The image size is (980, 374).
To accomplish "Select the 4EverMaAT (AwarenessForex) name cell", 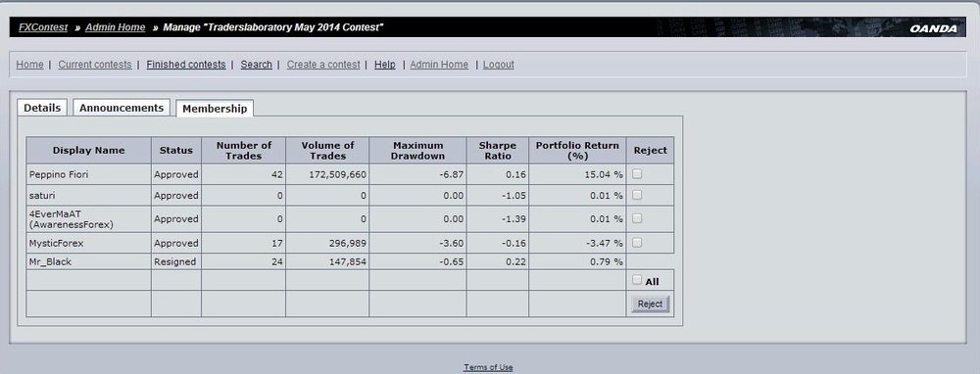I will tap(89, 219).
